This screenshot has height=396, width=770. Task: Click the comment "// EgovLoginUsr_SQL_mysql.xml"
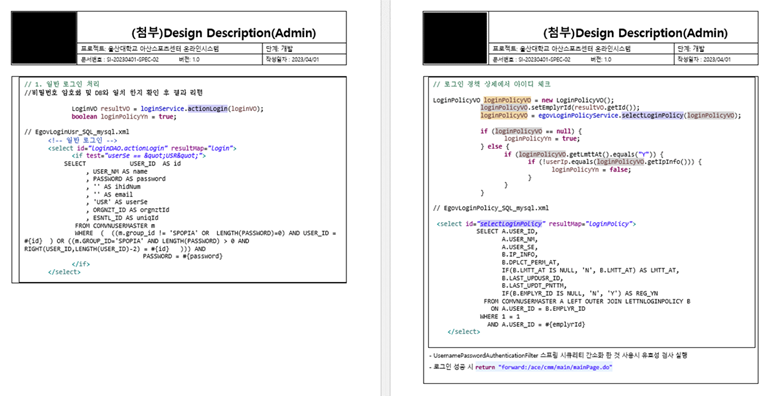click(77, 132)
